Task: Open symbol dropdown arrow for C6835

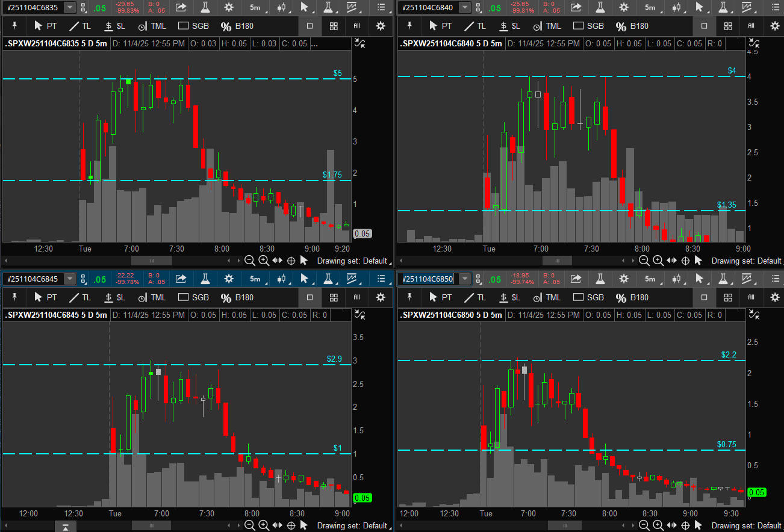Action: pyautogui.click(x=70, y=7)
